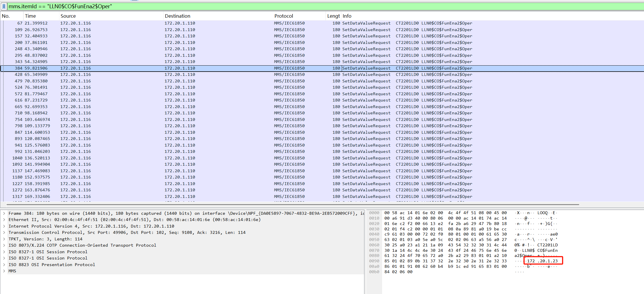Select packet number 1092

[x=322, y=164]
